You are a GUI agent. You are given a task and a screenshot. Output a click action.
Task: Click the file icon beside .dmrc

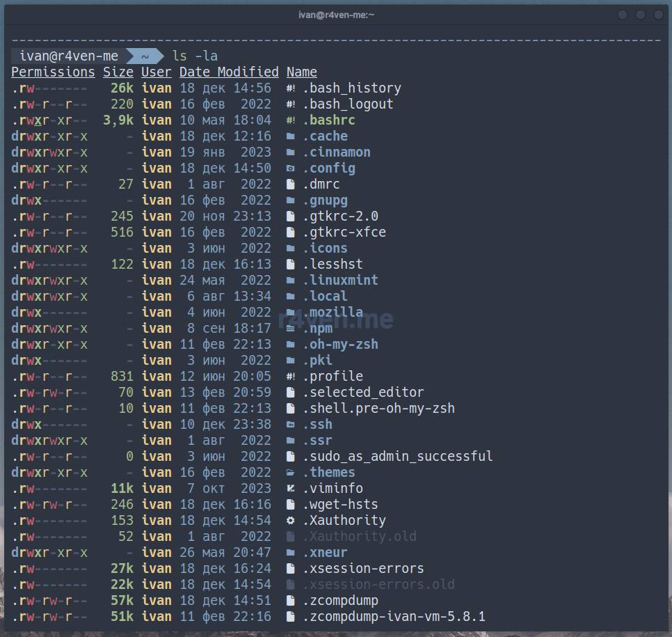click(291, 184)
